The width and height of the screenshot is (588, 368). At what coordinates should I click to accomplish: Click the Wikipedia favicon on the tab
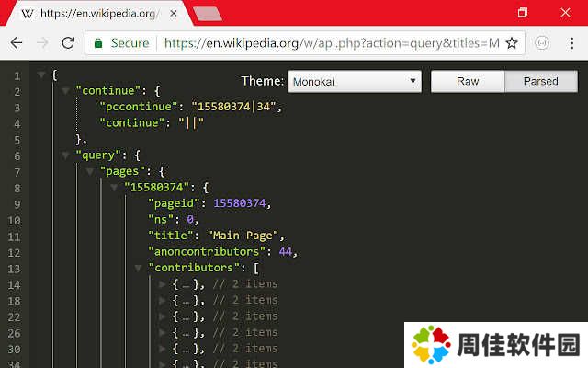coord(28,14)
